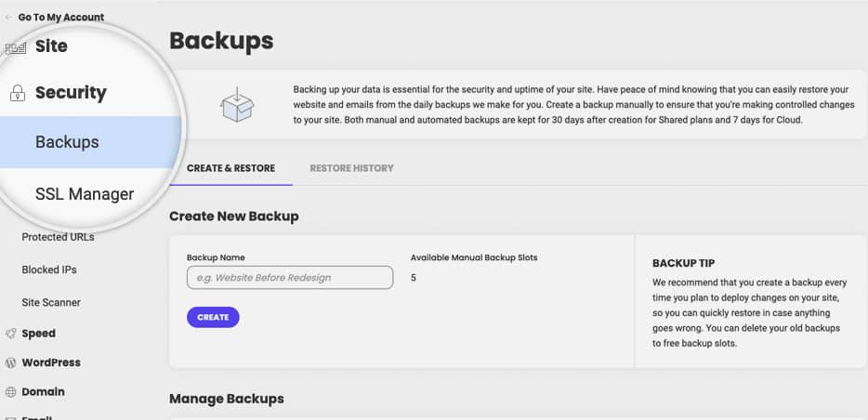Expand the WordPress menu section
The width and height of the screenshot is (868, 420).
tap(51, 363)
